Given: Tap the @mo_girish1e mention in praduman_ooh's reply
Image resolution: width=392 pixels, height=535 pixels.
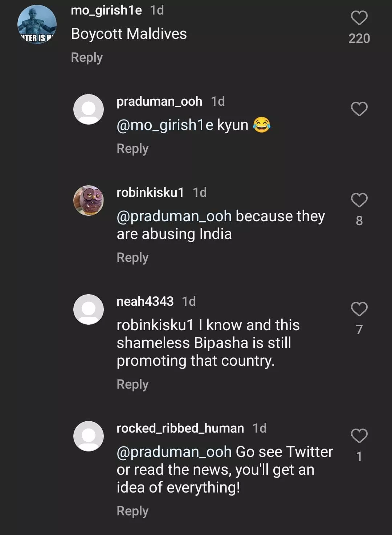Looking at the screenshot, I should click(165, 125).
